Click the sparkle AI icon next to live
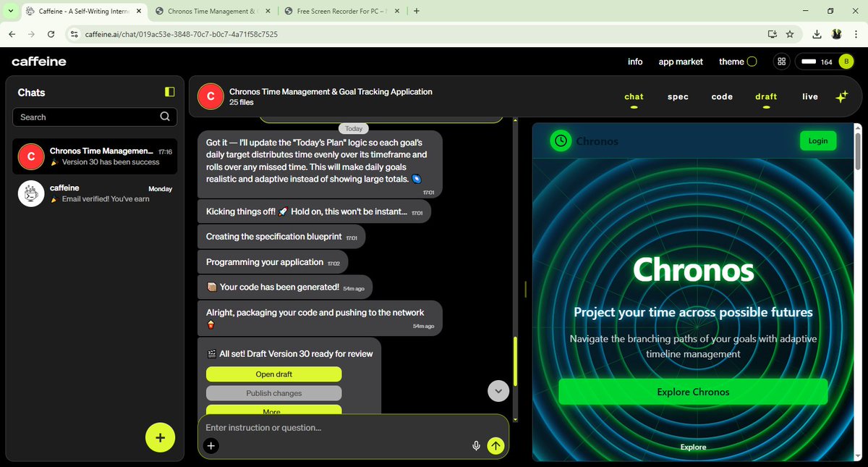Image resolution: width=868 pixels, height=467 pixels. (x=841, y=96)
